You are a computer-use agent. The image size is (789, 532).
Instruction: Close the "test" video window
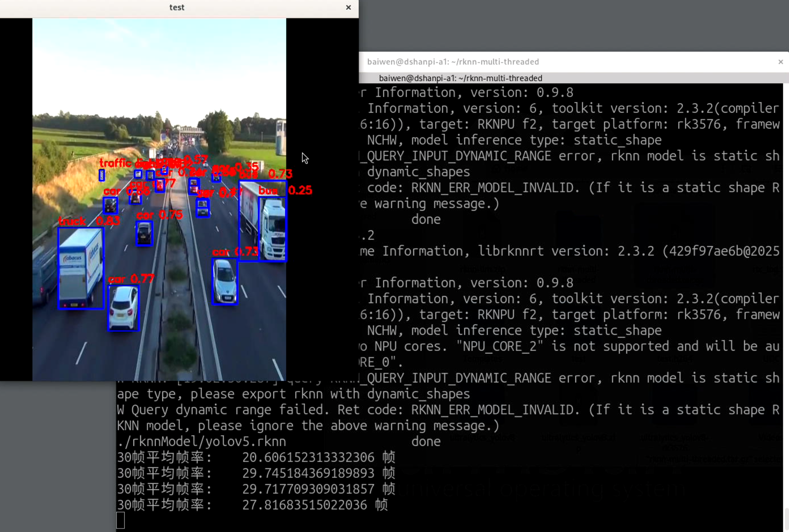click(x=348, y=7)
